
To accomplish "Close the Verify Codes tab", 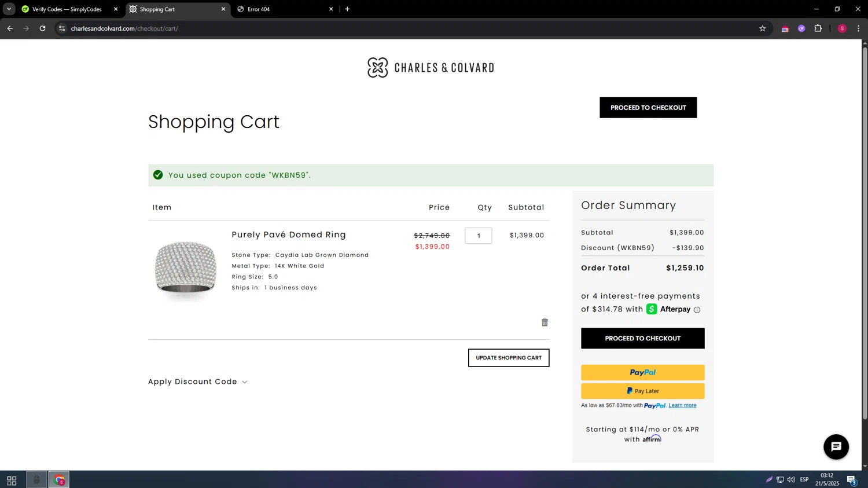I will (116, 9).
